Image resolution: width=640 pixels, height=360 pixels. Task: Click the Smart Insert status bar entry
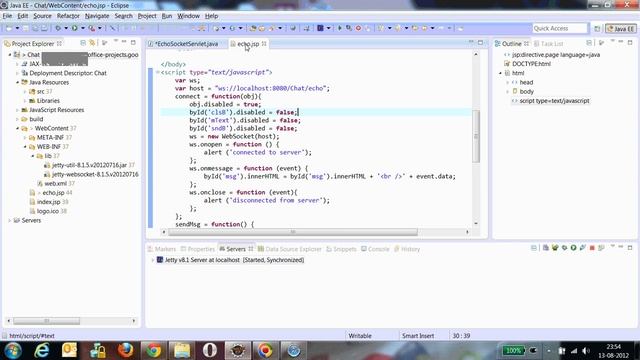click(418, 336)
